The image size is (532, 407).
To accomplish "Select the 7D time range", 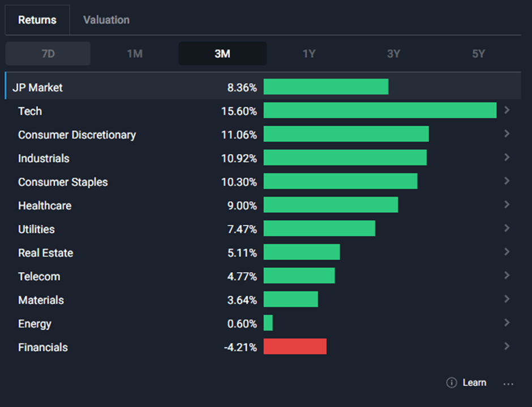I will coord(48,54).
